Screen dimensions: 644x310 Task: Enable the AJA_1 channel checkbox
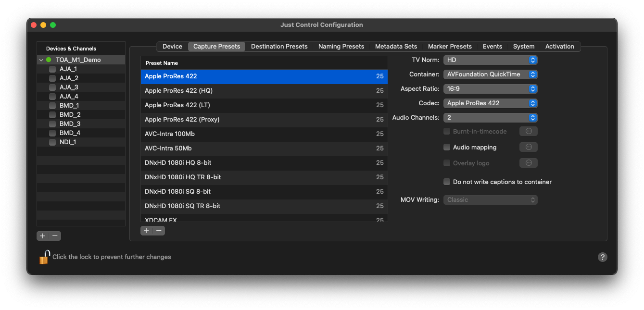pyautogui.click(x=52, y=69)
